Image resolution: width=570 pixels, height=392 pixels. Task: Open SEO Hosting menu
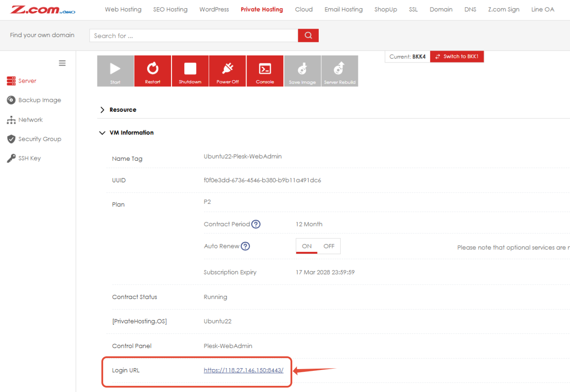pyautogui.click(x=170, y=9)
